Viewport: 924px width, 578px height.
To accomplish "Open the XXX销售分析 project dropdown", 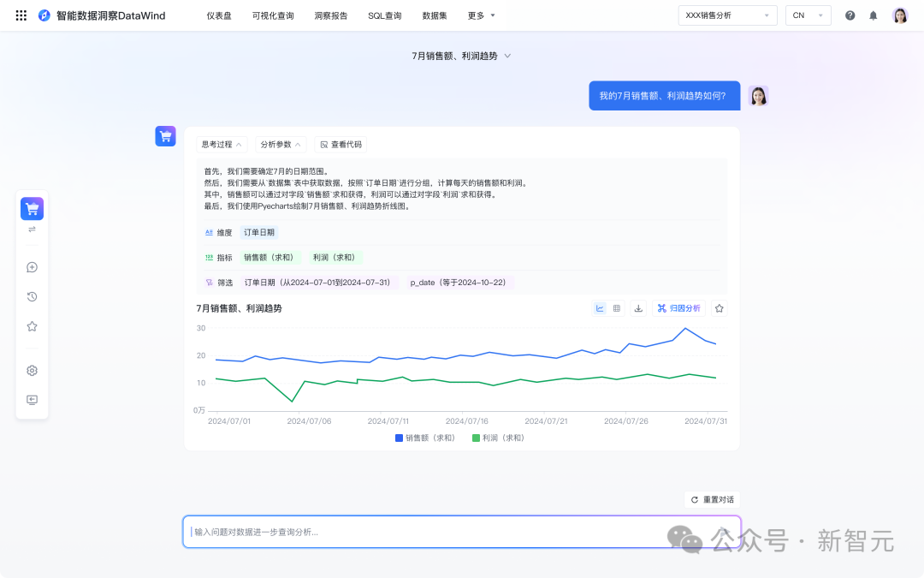I will (727, 15).
